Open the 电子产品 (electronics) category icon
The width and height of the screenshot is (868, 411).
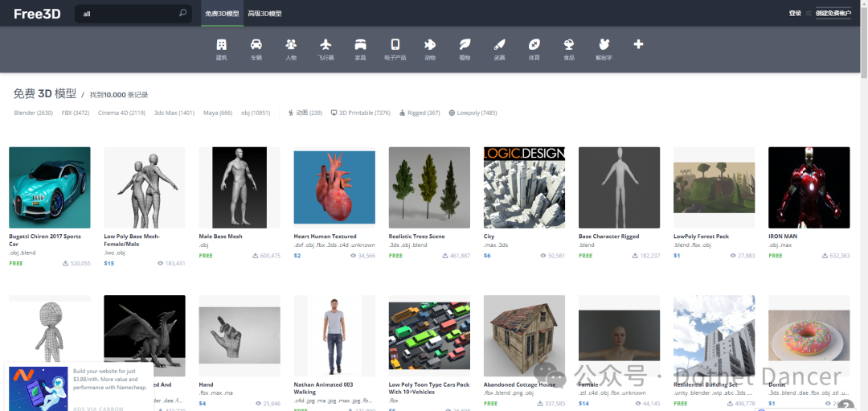(x=395, y=44)
